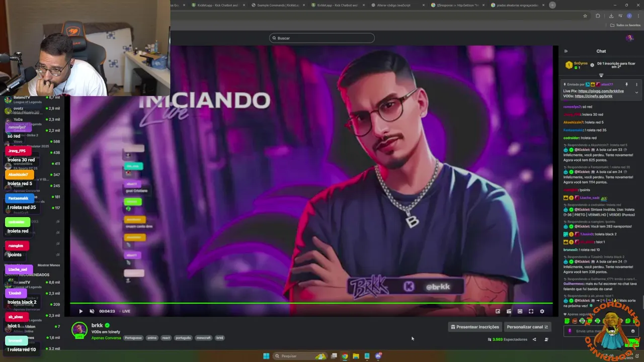This screenshot has height=362, width=644.
Task: Switch to $response http.GetJson tab
Action: tap(457, 5)
